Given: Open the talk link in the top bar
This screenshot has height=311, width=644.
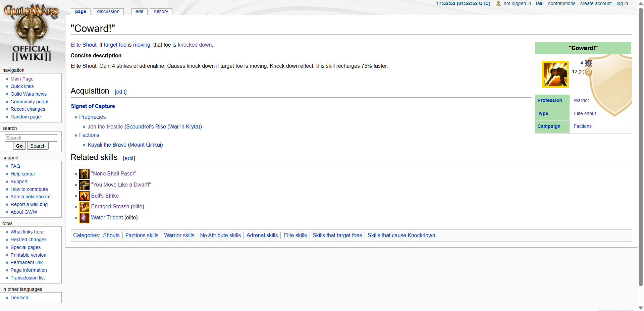Looking at the screenshot, I should 539,3.
